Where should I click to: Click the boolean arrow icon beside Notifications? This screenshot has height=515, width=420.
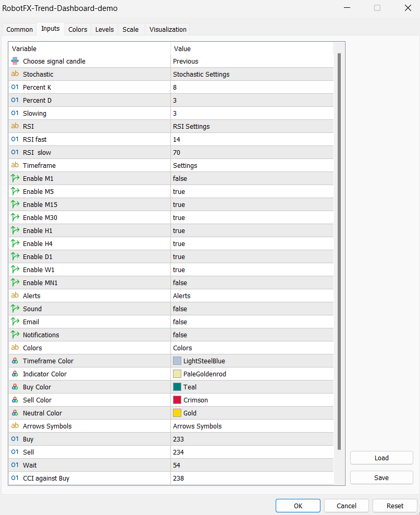pyautogui.click(x=15, y=335)
